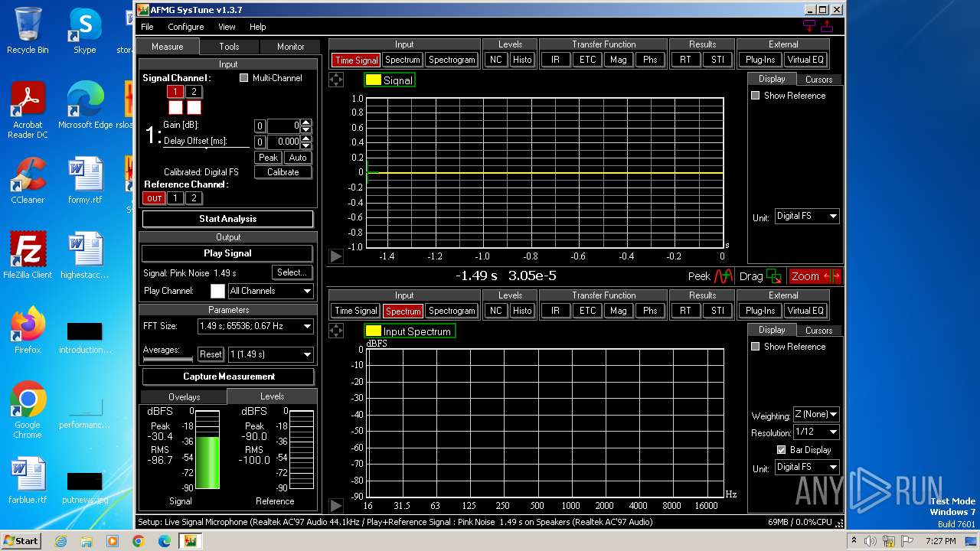Screen dimensions: 980x551
Task: Switch to the Monitor tab
Action: tap(290, 47)
